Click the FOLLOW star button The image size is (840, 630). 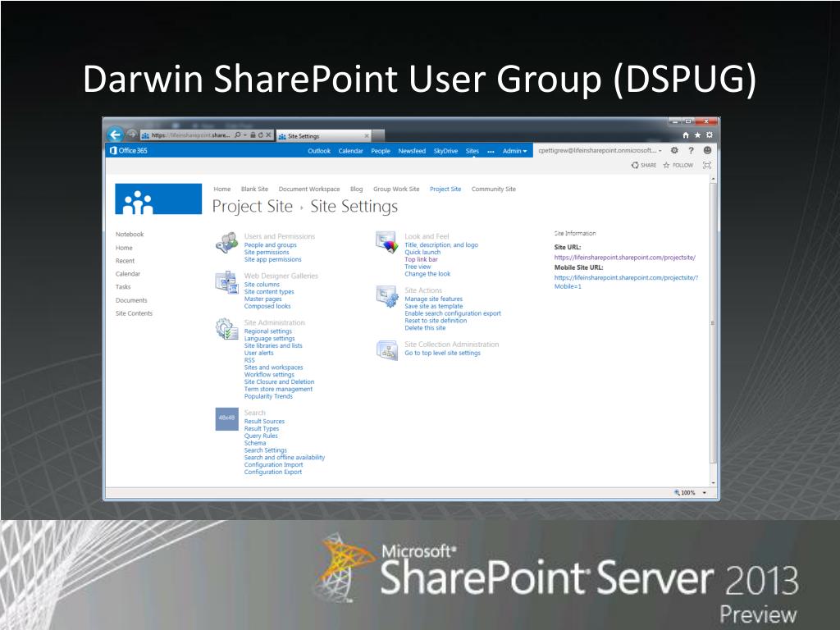coord(678,165)
